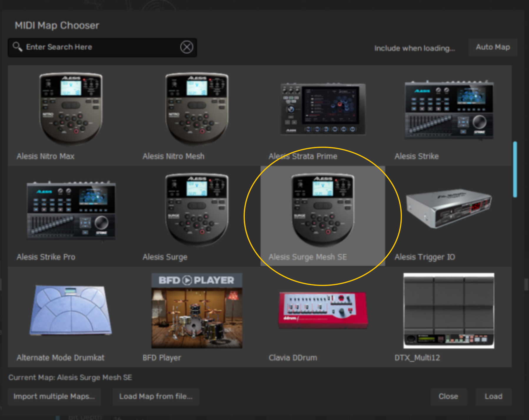Clear the search field with X icon
The height and width of the screenshot is (420, 529).
pos(187,47)
